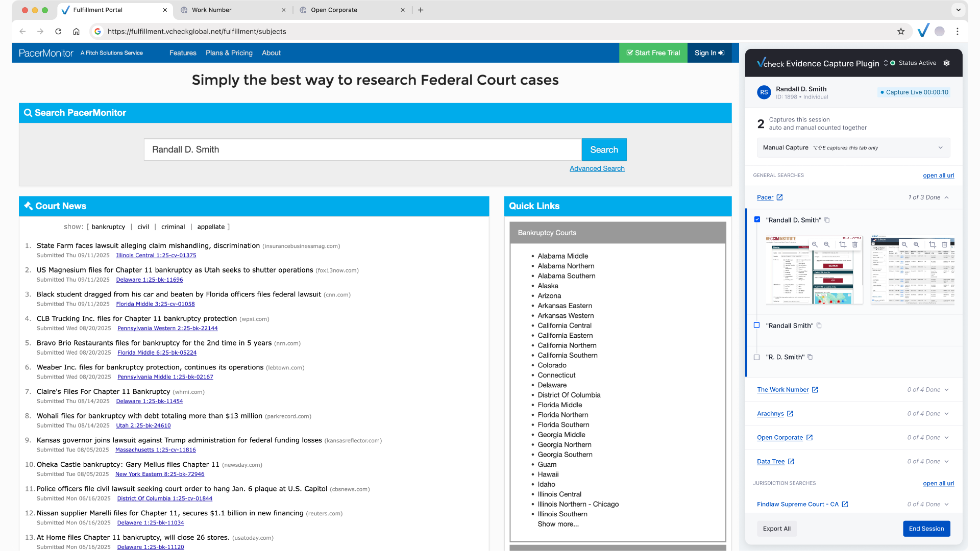This screenshot has height=551, width=980.
Task: Open the NAIC capture thumbnail
Action: [913, 270]
